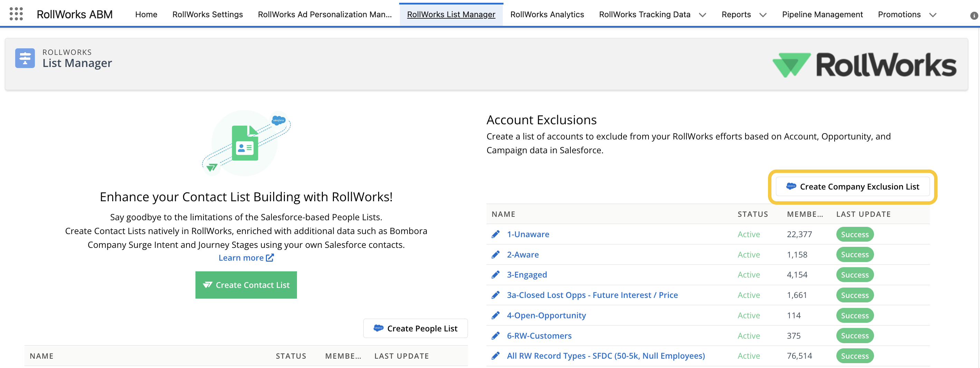The width and height of the screenshot is (980, 368).
Task: Open the Promotions tab dropdown arrow
Action: 932,15
